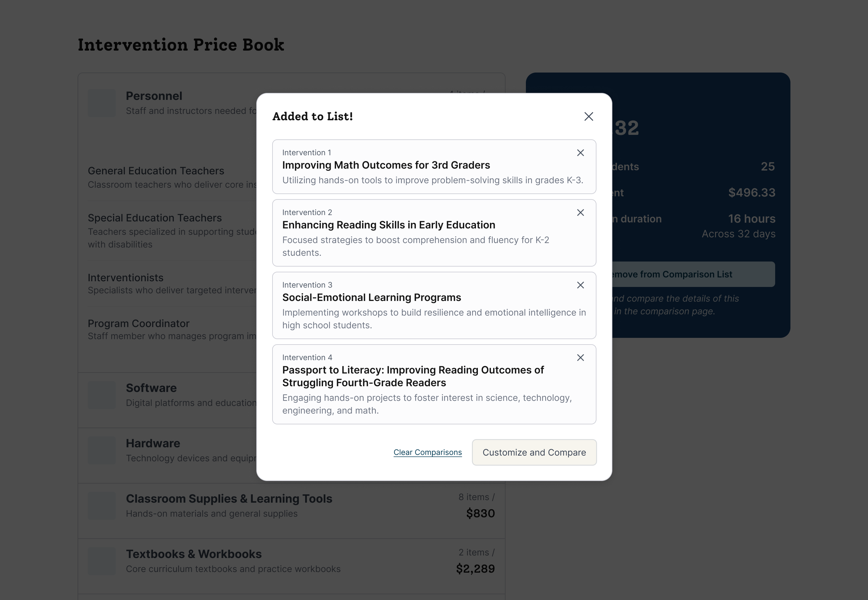Select Improving Math Outcomes card
Image resolution: width=868 pixels, height=600 pixels.
click(x=434, y=166)
